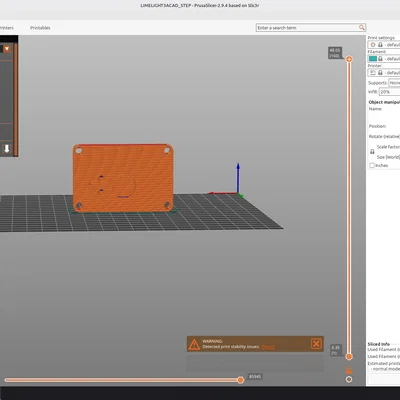The width and height of the screenshot is (400, 400).
Task: Dismiss the print stability warning notification
Action: pos(316,344)
